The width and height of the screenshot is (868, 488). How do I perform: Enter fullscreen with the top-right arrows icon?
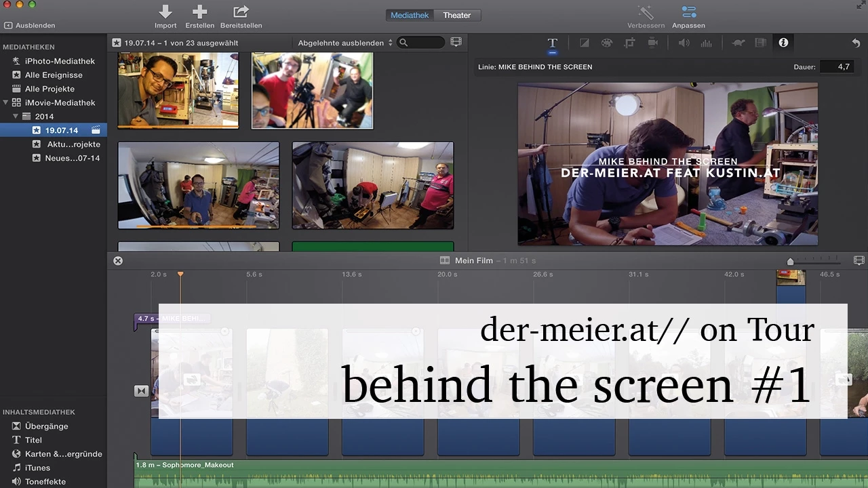(861, 5)
